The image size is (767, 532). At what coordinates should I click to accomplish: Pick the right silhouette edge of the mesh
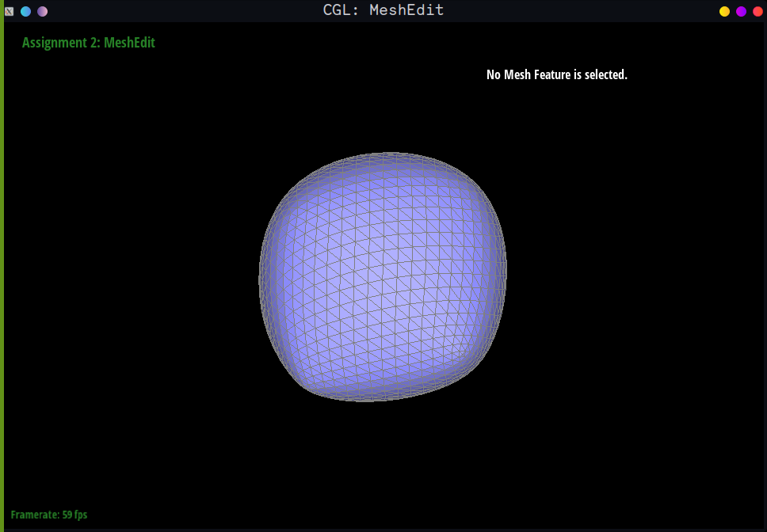pyautogui.click(x=506, y=269)
